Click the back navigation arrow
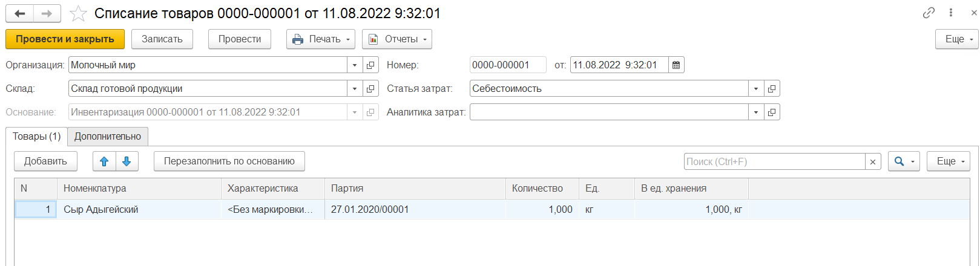 [x=20, y=13]
